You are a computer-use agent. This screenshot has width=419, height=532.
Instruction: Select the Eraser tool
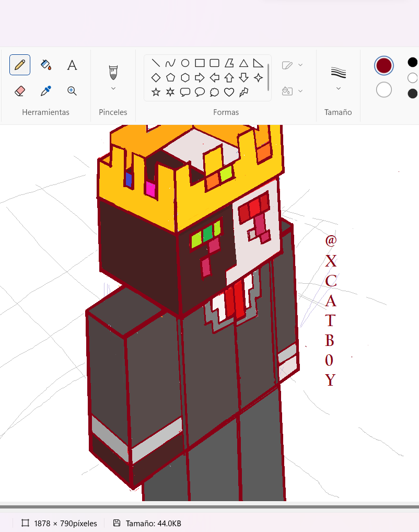tap(20, 91)
